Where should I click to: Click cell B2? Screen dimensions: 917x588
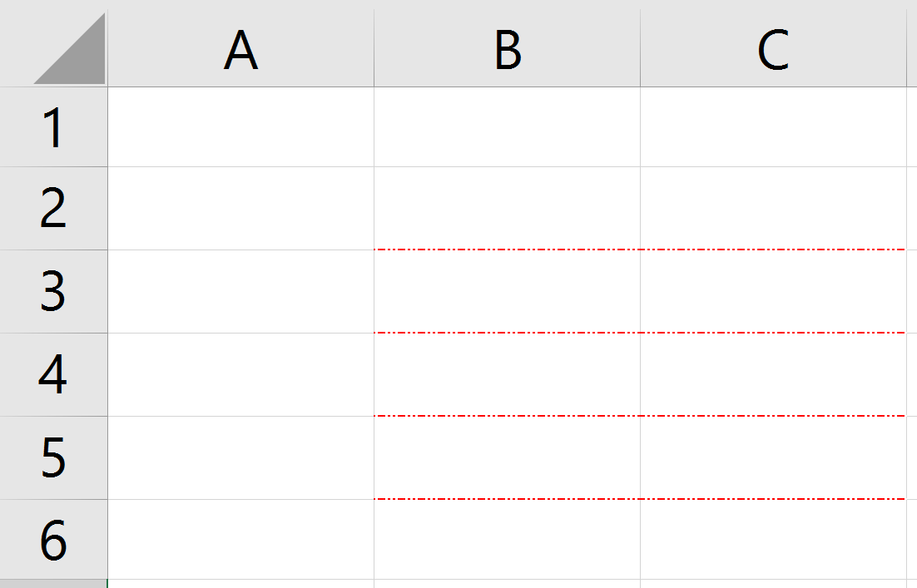[506, 208]
